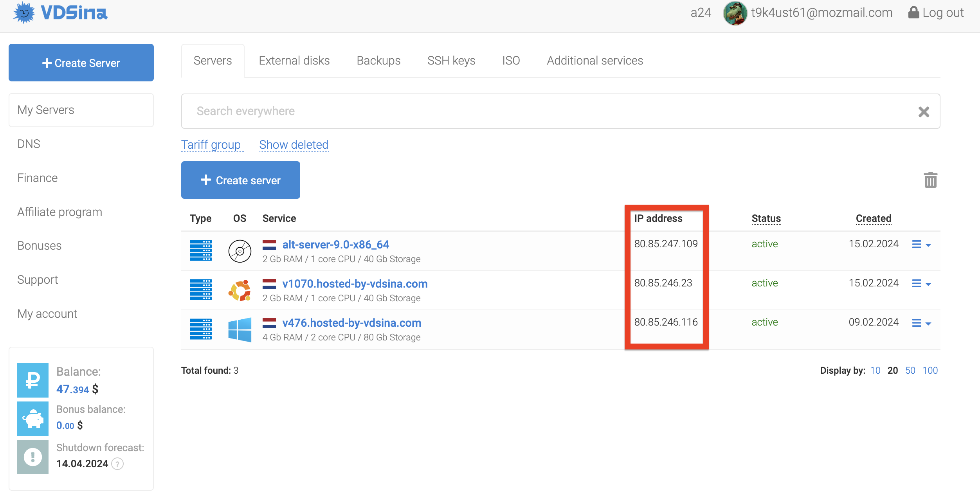Click into Search everywhere field
Screen dimensions: 980x504
560,111
